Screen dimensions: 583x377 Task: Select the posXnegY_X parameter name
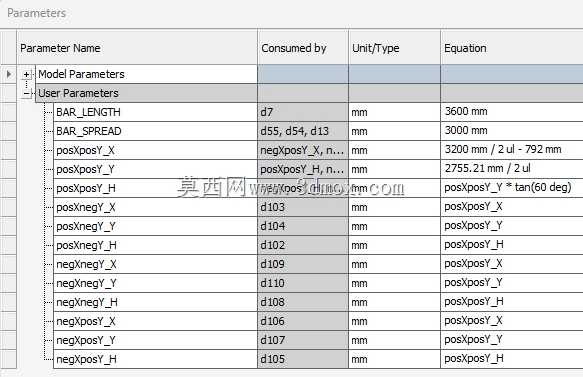(155, 207)
